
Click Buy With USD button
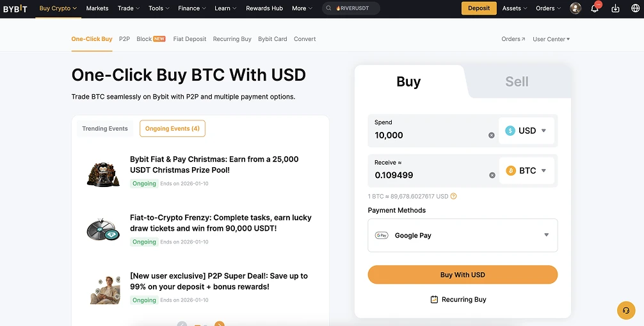pos(462,275)
